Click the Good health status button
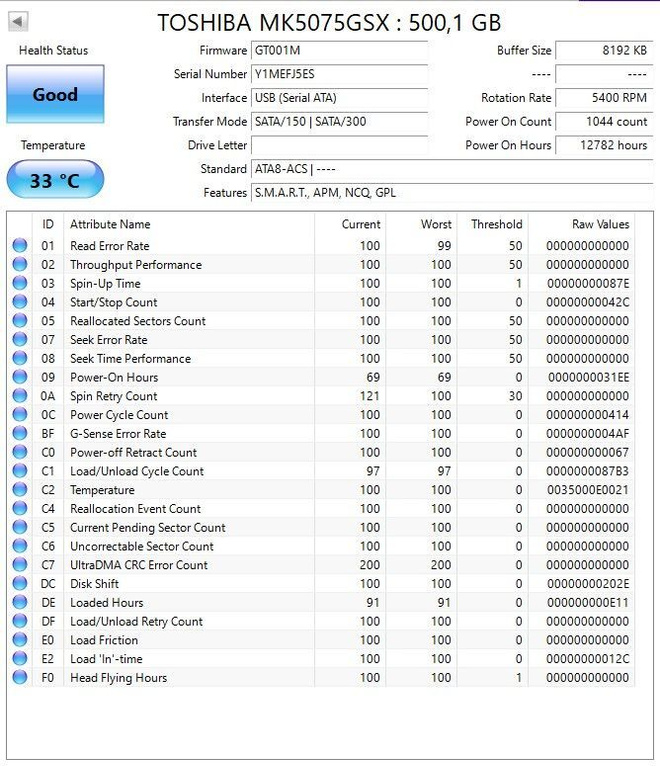The image size is (660, 766). coord(55,94)
